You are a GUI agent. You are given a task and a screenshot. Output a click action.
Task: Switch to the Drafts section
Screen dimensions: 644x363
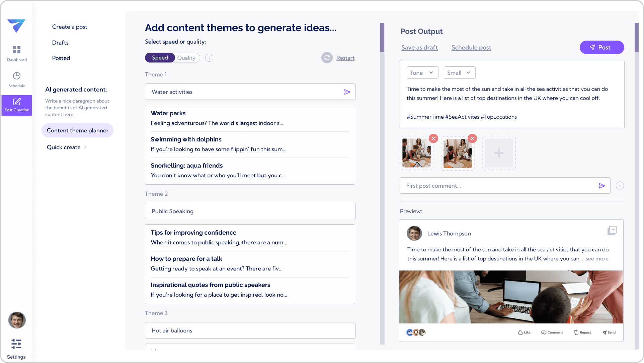tap(60, 42)
